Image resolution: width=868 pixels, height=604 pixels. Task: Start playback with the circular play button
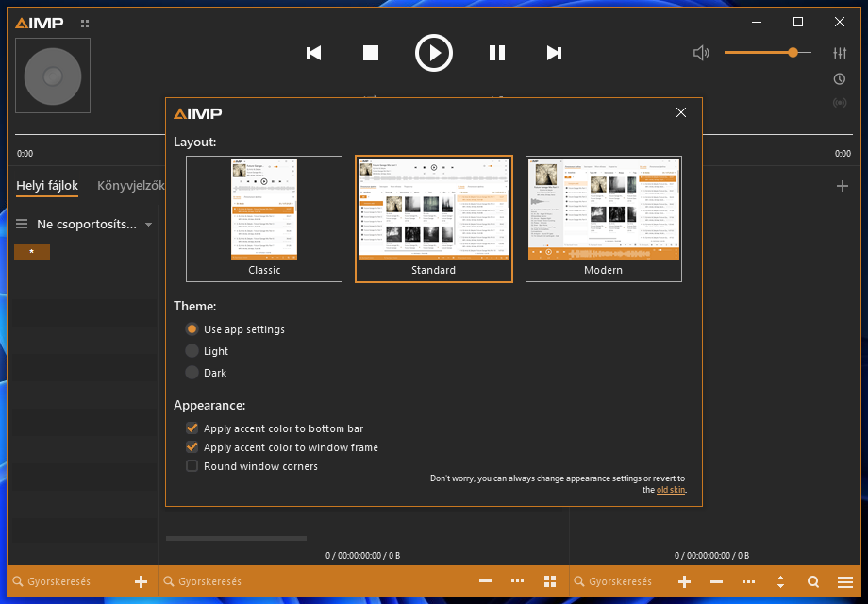pyautogui.click(x=433, y=53)
